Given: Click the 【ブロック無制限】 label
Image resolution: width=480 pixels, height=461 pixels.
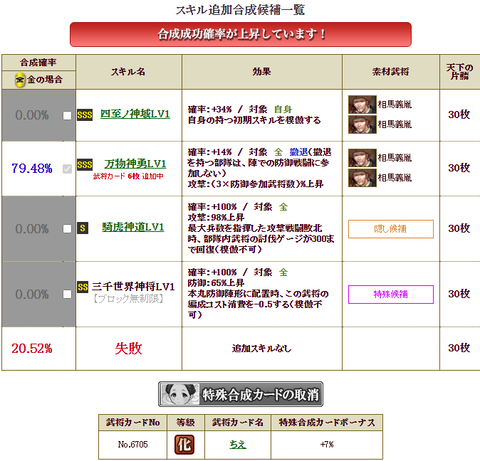Looking at the screenshot, I should [129, 299].
